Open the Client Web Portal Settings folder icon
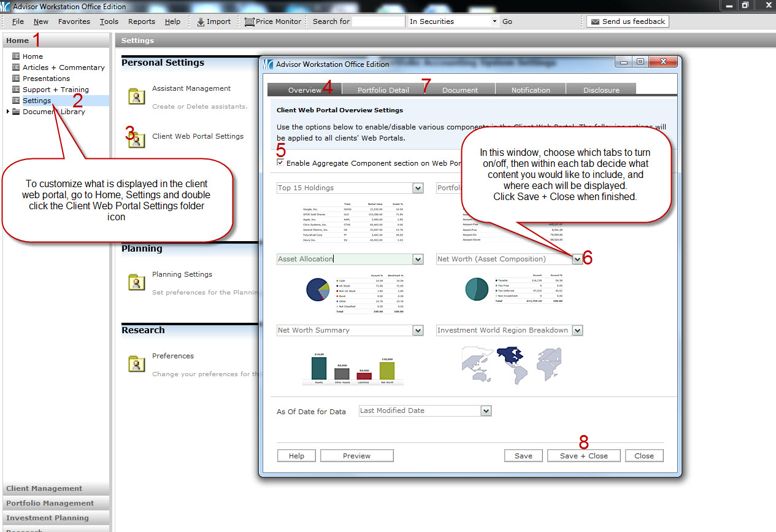The width and height of the screenshot is (776, 532). pyautogui.click(x=136, y=138)
